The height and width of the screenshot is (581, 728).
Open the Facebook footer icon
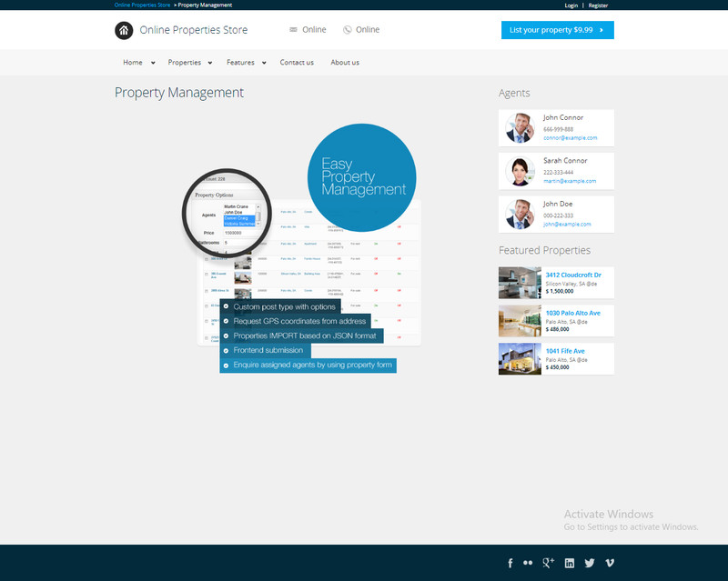pos(511,563)
